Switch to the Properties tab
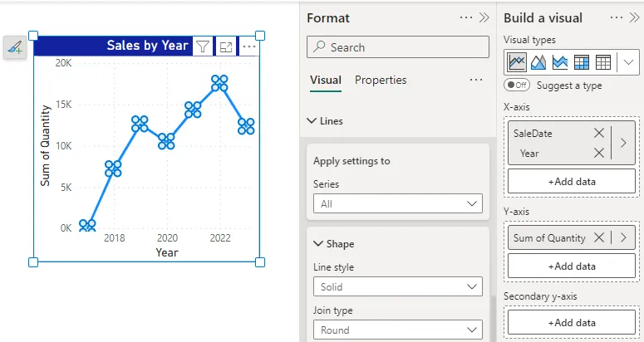 pyautogui.click(x=381, y=81)
